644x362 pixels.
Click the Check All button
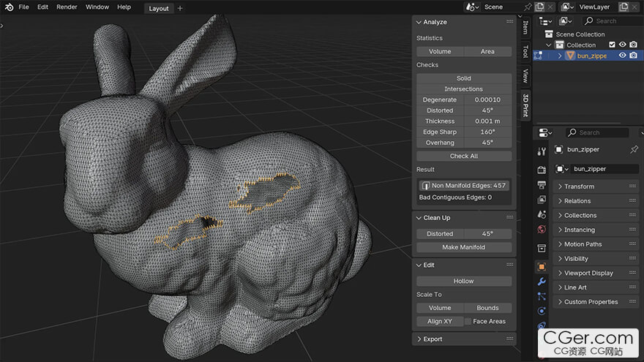(464, 156)
